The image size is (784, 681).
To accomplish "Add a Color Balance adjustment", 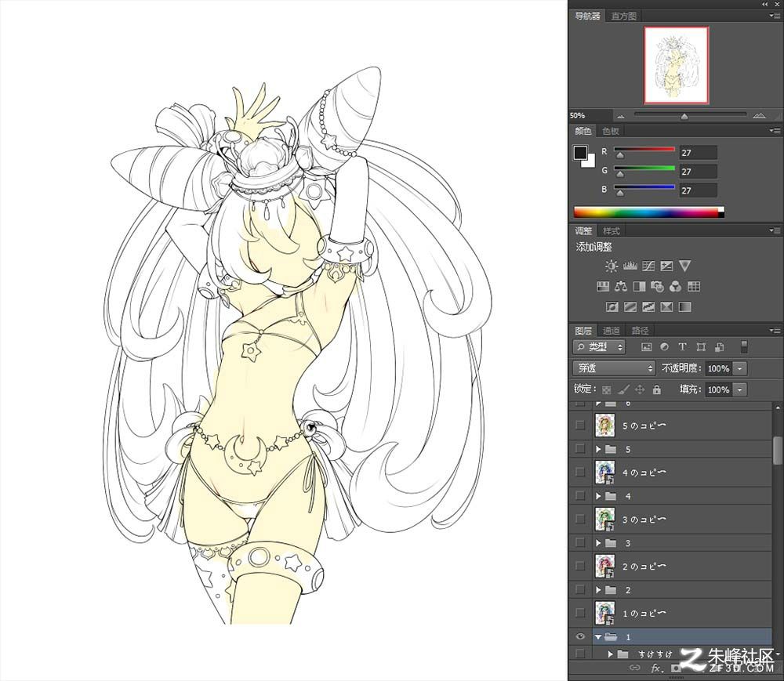I will coord(621,286).
